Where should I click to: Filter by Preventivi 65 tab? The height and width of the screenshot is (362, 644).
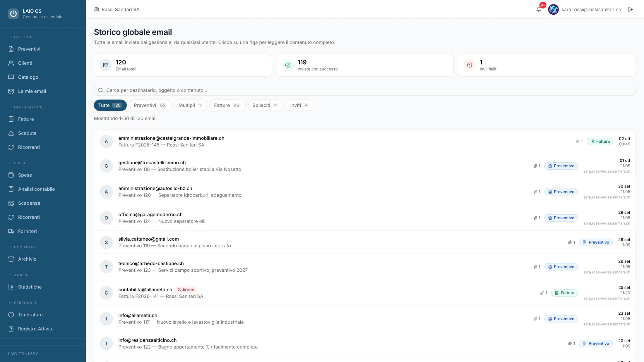[150, 105]
